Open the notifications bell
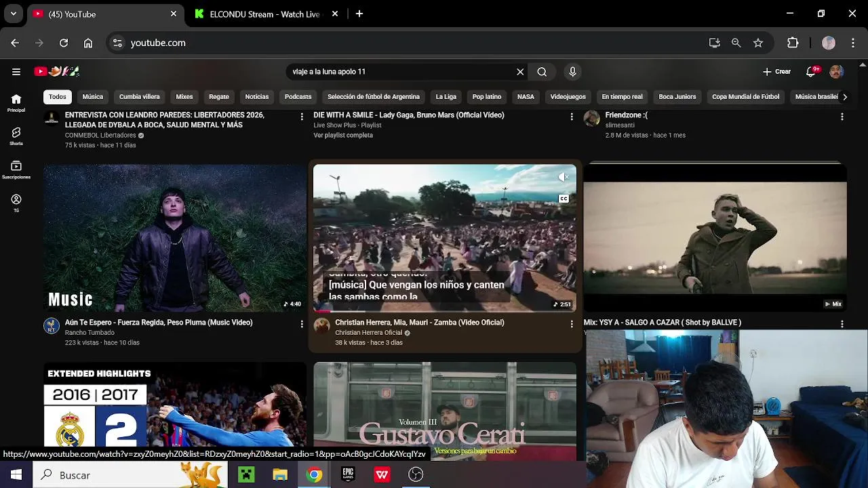Screen dimensions: 868x488 [x=811, y=71]
